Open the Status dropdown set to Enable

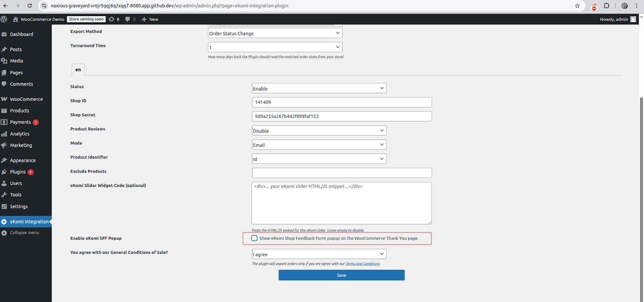click(x=319, y=88)
